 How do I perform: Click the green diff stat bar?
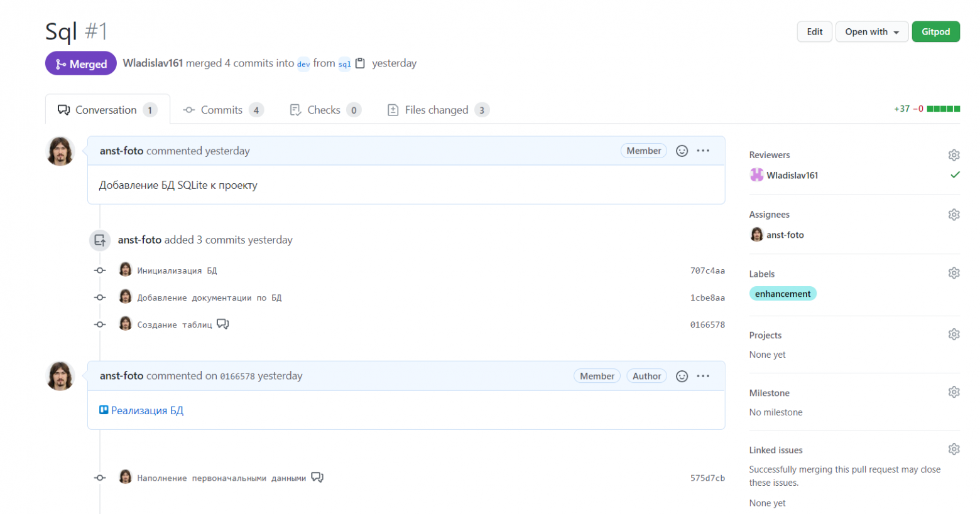[942, 108]
